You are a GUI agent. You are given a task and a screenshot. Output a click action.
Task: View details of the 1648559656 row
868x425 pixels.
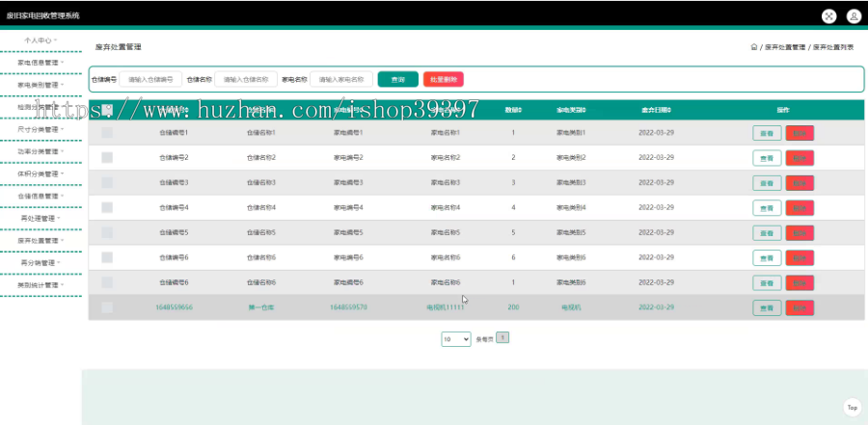click(x=767, y=307)
